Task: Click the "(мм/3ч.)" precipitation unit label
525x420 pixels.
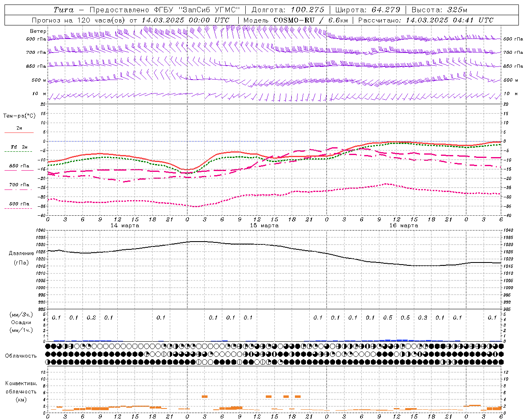Action: (21, 315)
